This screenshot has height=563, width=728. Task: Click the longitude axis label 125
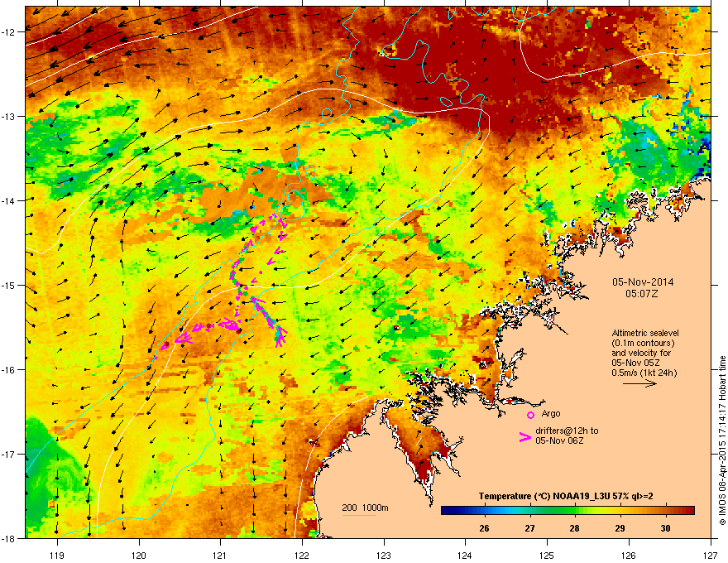pyautogui.click(x=547, y=555)
